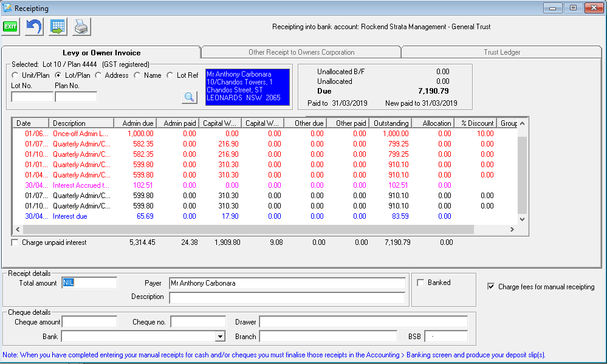Screen dimensions: 607x364
Task: Click the Total amount input field
Action: pyautogui.click(x=89, y=283)
